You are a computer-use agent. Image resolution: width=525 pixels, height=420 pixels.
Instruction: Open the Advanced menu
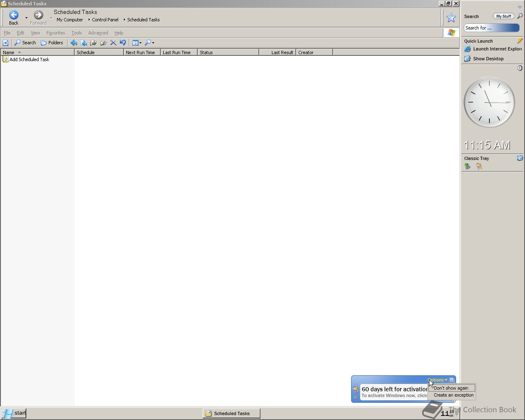98,33
